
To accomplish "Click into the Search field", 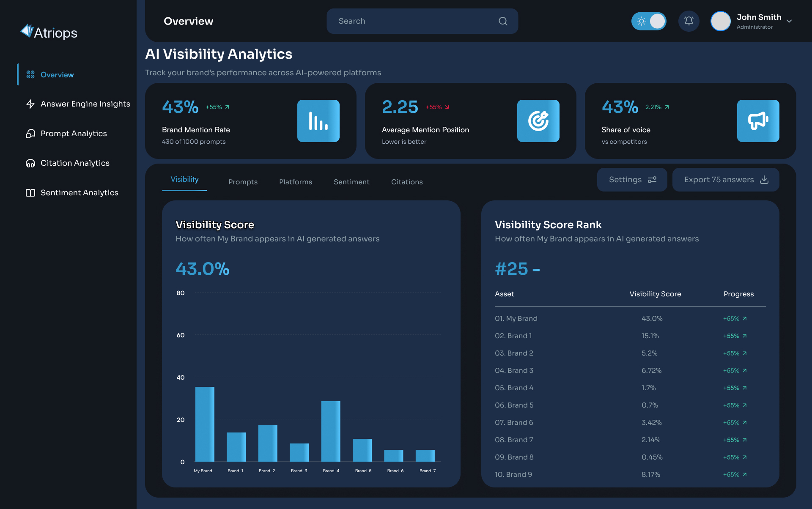I will pos(414,21).
